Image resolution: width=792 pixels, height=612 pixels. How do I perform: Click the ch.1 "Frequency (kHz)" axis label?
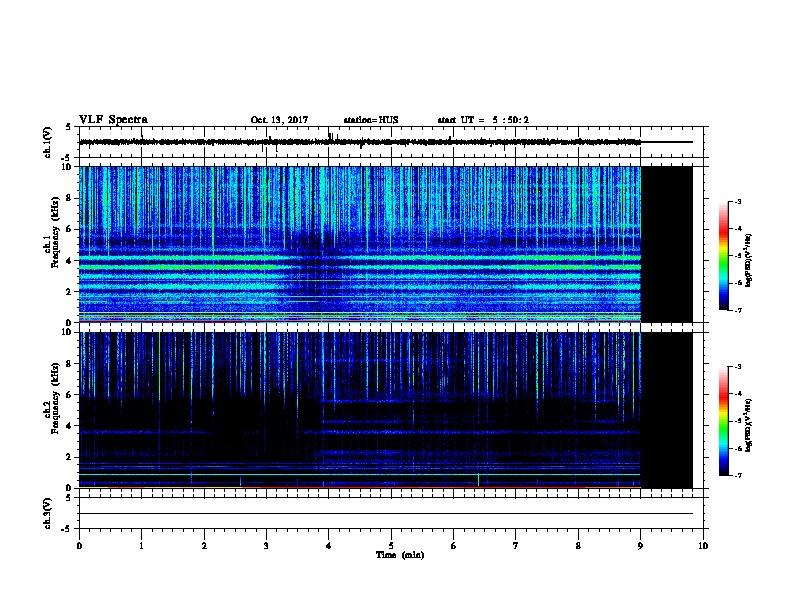click(55, 233)
